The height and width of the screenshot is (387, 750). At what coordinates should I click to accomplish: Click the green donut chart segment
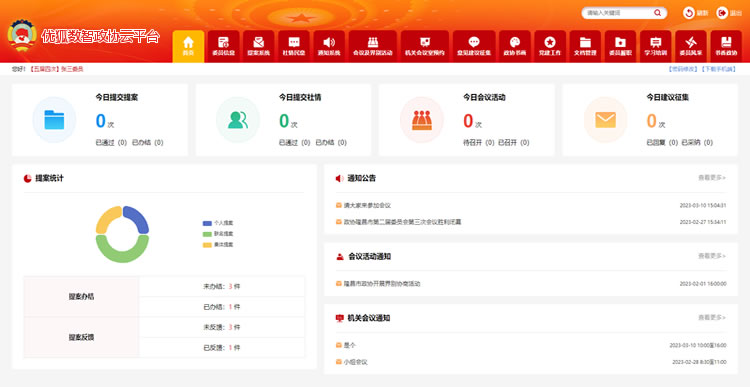tap(122, 250)
